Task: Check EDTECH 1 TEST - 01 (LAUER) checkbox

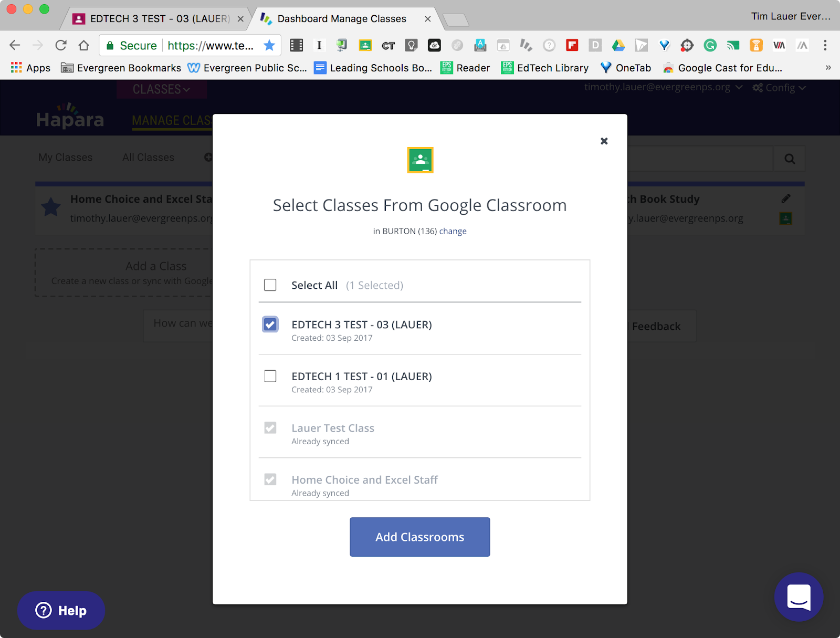Action: (270, 376)
